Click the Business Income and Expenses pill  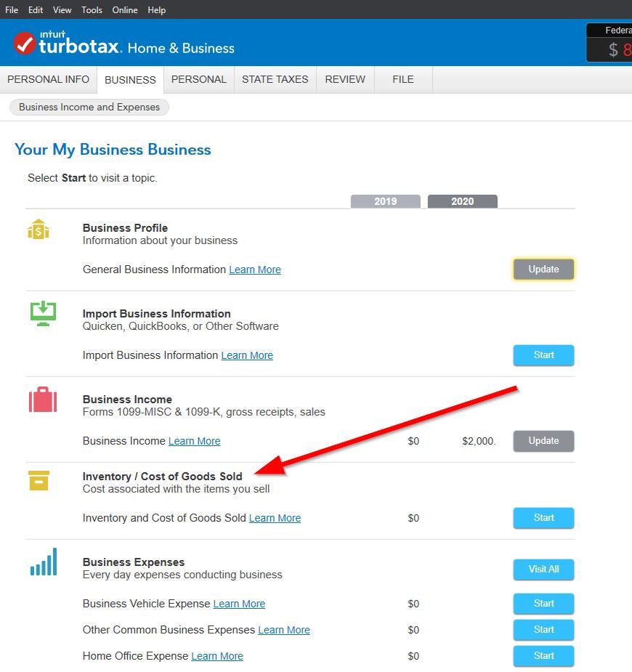89,107
